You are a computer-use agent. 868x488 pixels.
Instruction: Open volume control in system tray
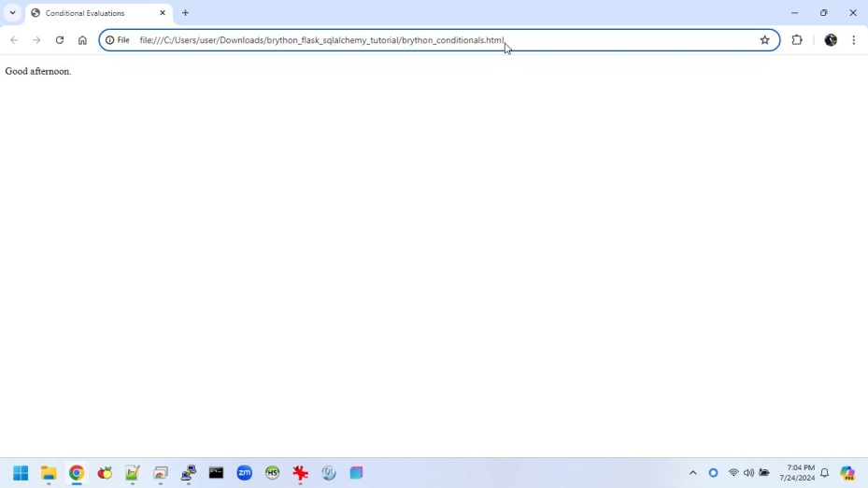tap(748, 473)
